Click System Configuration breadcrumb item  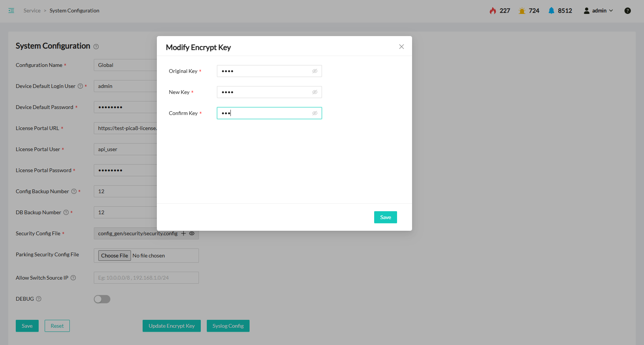[x=74, y=11]
